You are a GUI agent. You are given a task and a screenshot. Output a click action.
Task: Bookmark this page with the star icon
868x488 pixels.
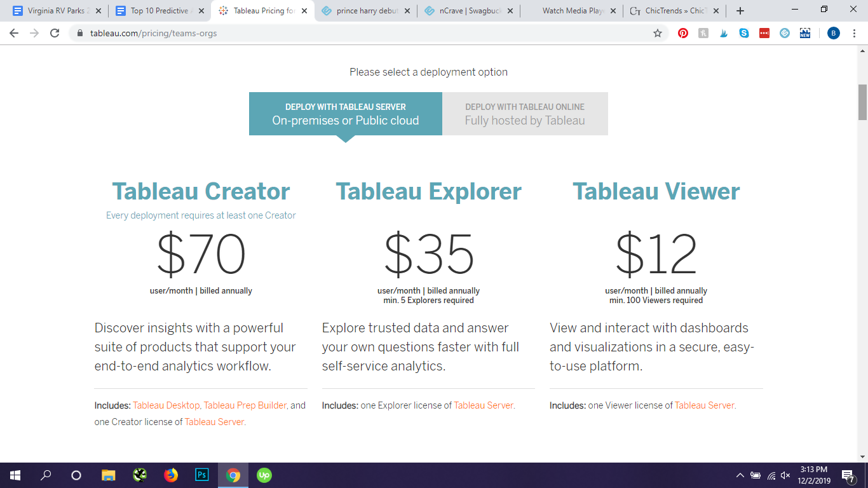click(658, 33)
